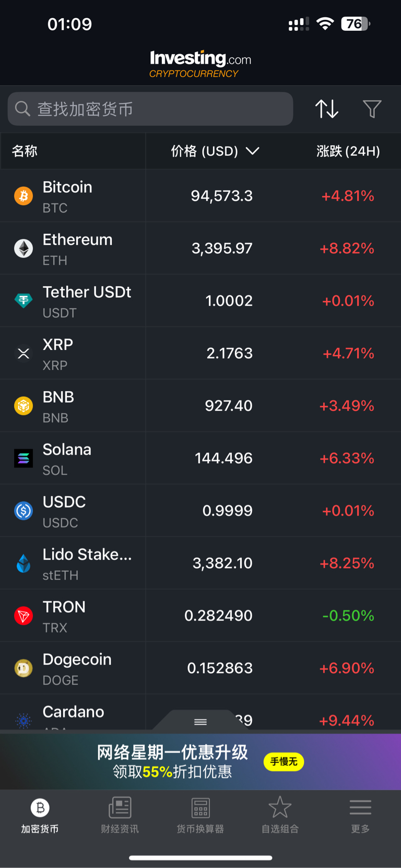This screenshot has height=868, width=401.
Task: Open the 网络星期一优惠升级 promo banner
Action: pos(200,761)
